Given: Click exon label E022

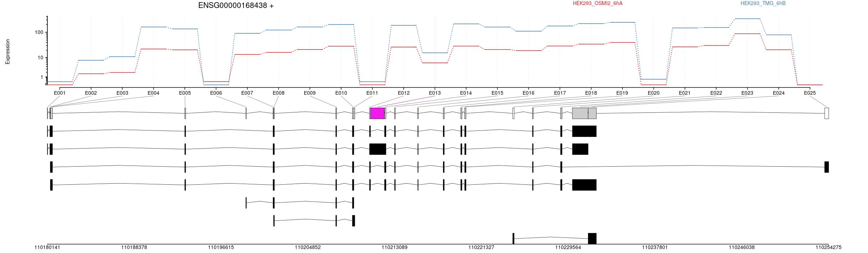Looking at the screenshot, I should pos(716,93).
